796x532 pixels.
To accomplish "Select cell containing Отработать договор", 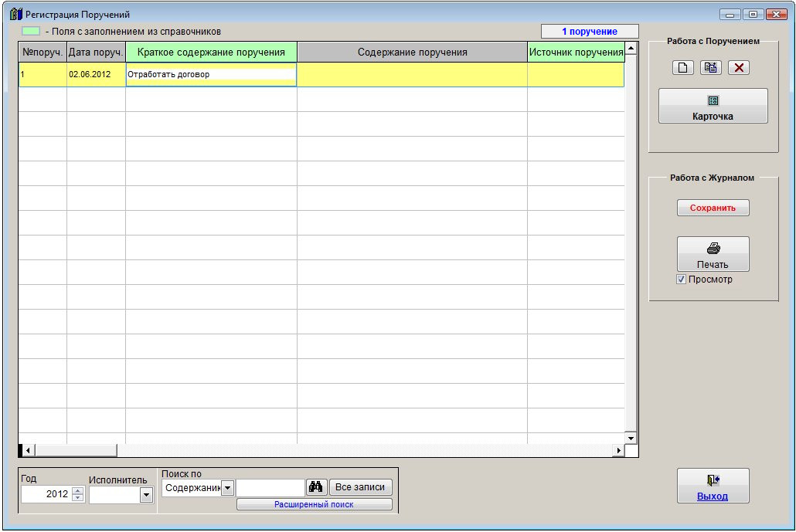I will click(211, 75).
